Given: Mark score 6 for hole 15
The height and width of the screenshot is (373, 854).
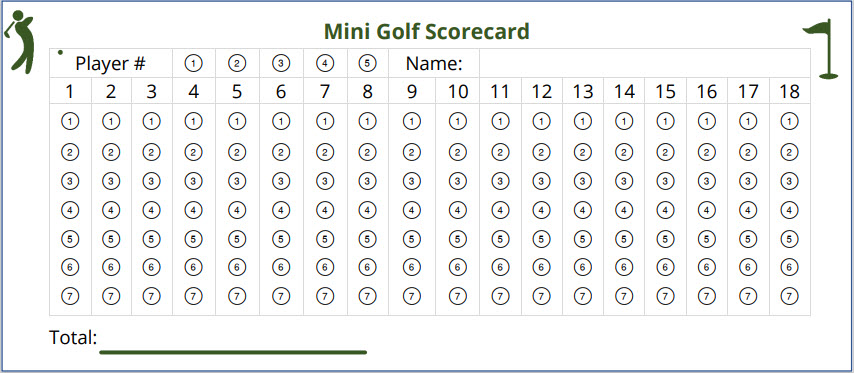Looking at the screenshot, I should pyautogui.click(x=665, y=267).
